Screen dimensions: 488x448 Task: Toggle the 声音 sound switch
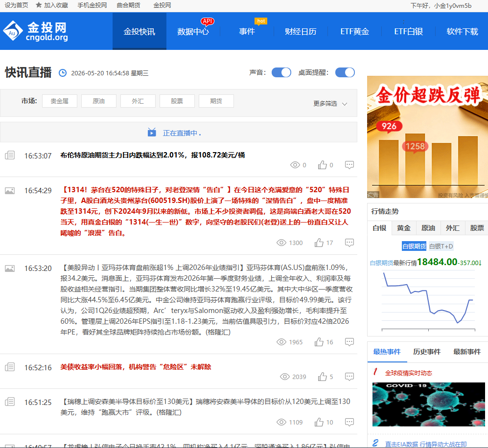point(281,72)
